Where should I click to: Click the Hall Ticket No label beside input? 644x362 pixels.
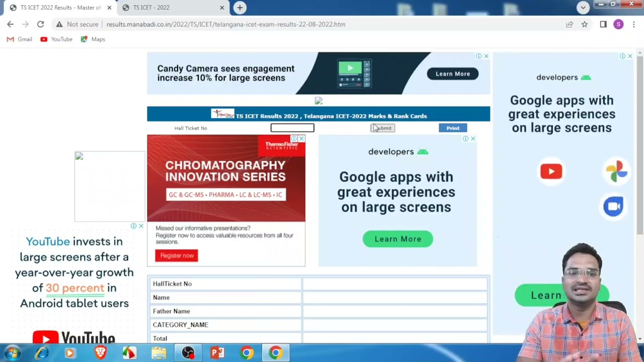click(191, 128)
